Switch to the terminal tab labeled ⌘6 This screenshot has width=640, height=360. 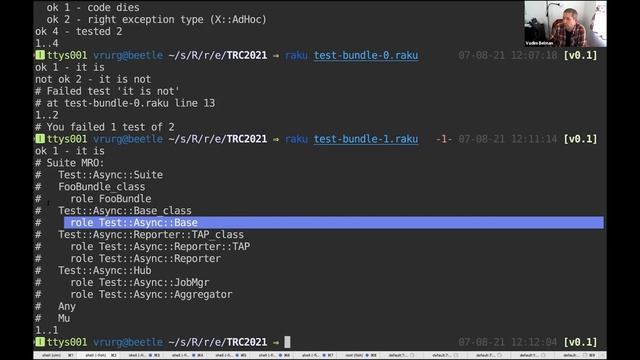click(x=271, y=356)
